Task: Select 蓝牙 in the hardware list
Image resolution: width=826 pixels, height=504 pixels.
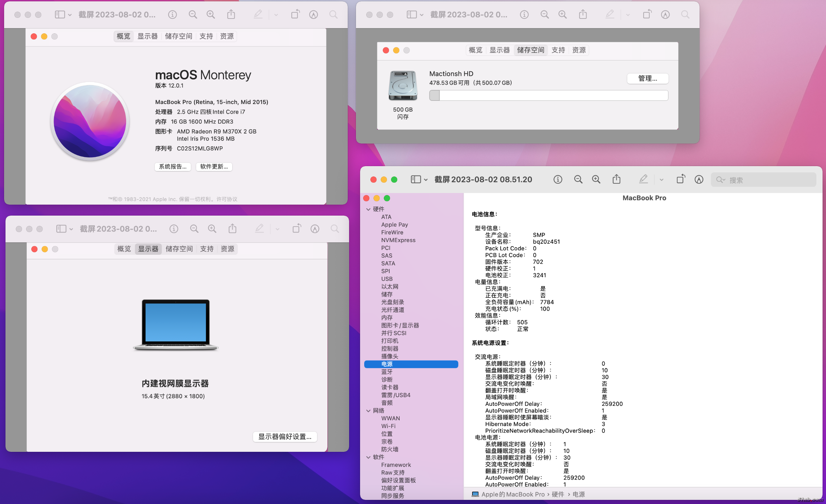Action: tap(387, 372)
